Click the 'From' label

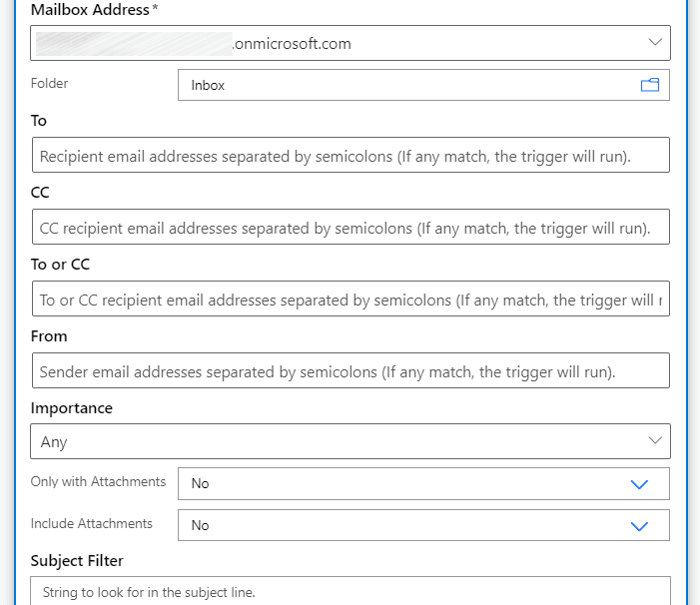[49, 336]
